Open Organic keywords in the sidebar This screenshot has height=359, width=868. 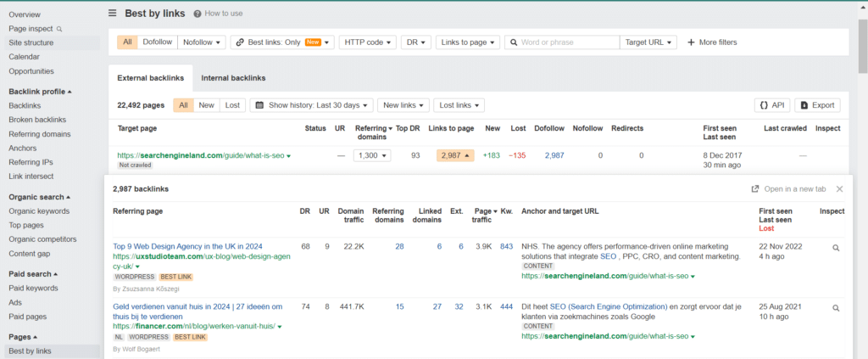tap(39, 211)
